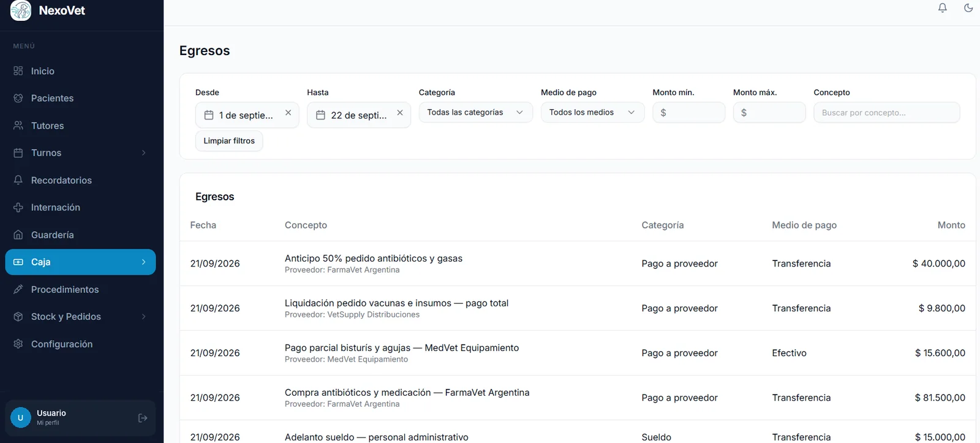Click the Tutores people icon

[18, 126]
